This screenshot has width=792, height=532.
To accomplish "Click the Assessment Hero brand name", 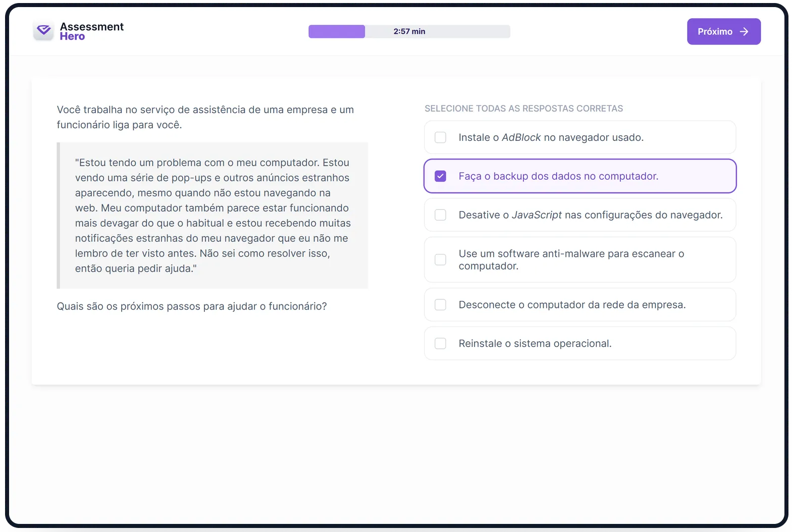I will pyautogui.click(x=91, y=31).
